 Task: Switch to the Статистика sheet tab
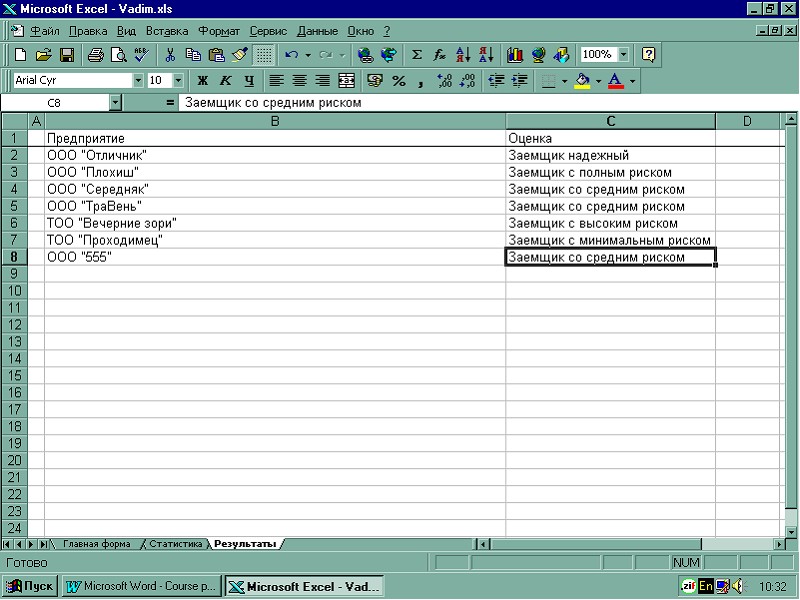176,544
